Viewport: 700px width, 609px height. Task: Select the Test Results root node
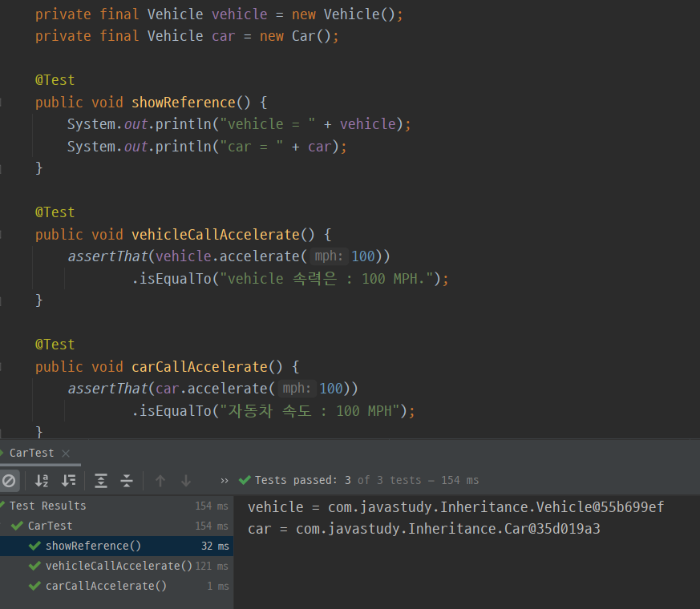tap(47, 506)
